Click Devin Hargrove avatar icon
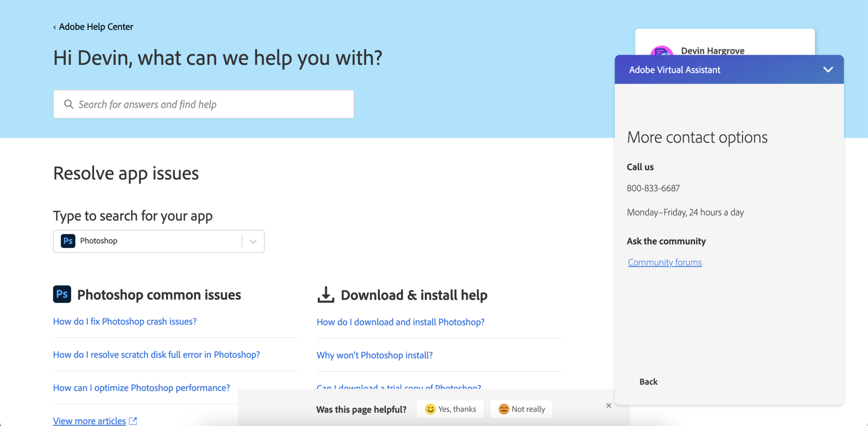The image size is (868, 426). pyautogui.click(x=662, y=50)
